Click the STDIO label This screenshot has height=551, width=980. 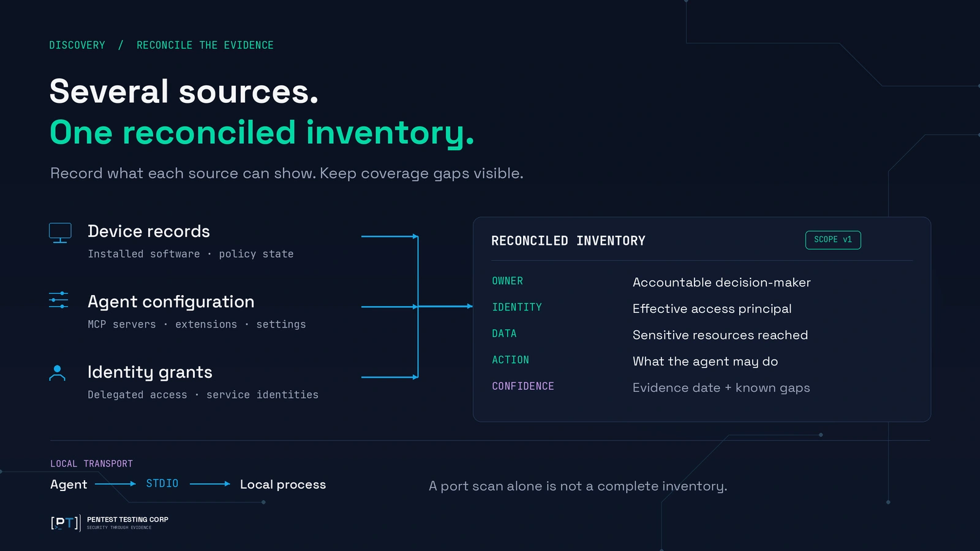pos(162,484)
